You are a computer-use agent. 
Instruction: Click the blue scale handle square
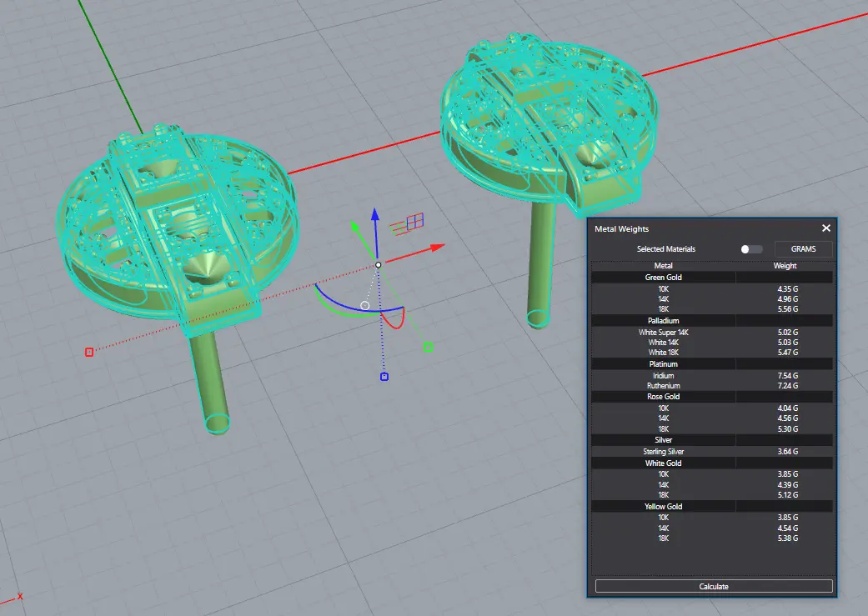coord(384,377)
